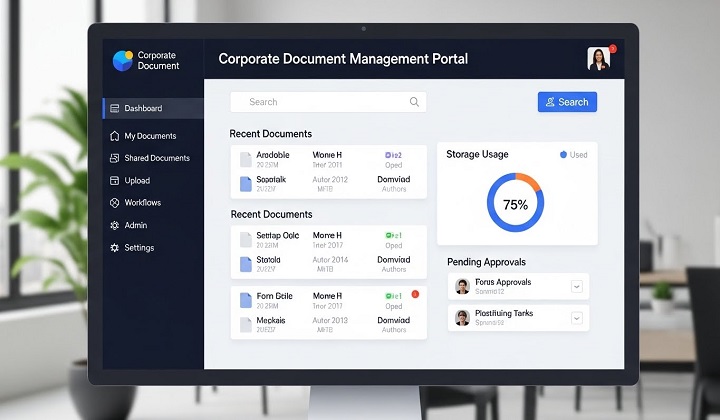
Task: Click the Shared Documents sidebar icon
Action: (x=114, y=158)
